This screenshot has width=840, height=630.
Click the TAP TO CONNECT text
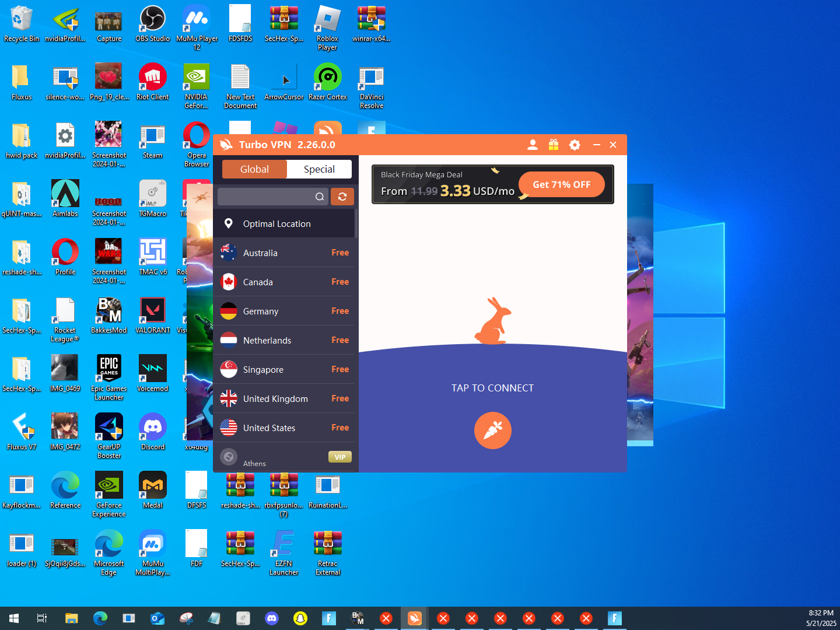(492, 388)
